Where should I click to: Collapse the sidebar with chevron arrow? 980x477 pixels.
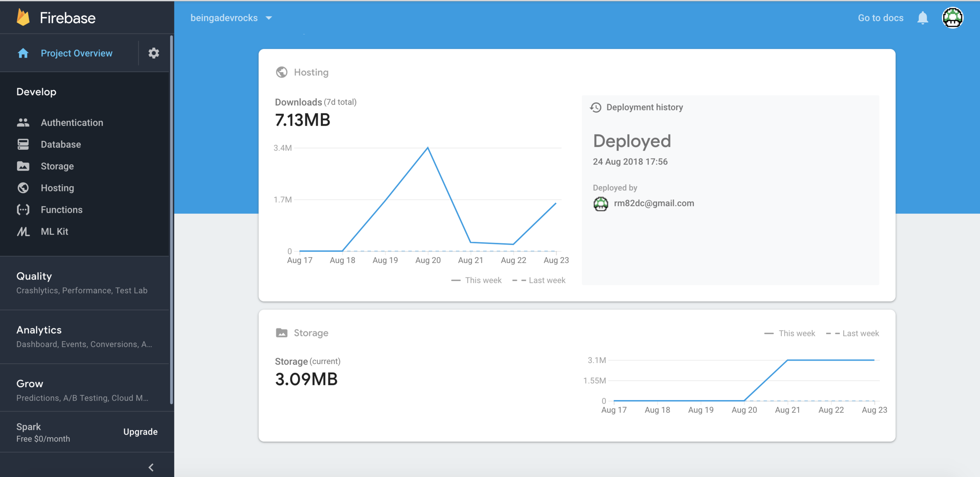tap(151, 467)
